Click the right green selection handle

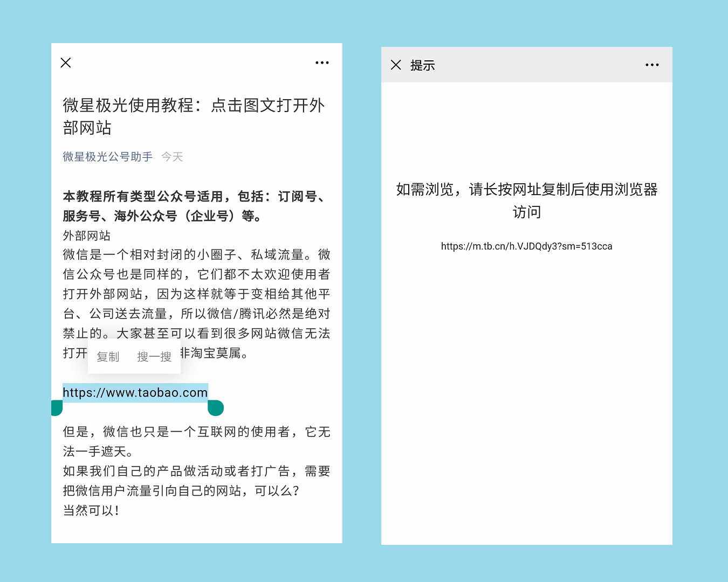tap(216, 408)
